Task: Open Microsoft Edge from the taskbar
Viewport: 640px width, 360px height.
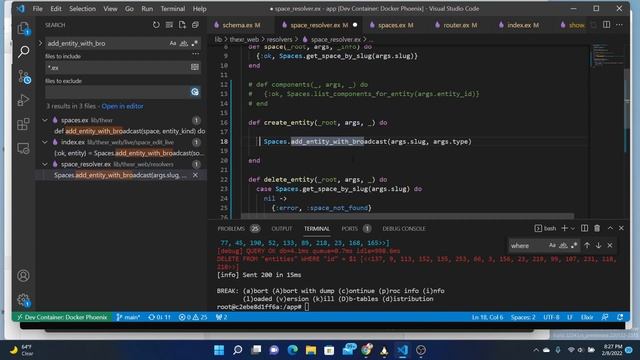Action: coord(293,350)
